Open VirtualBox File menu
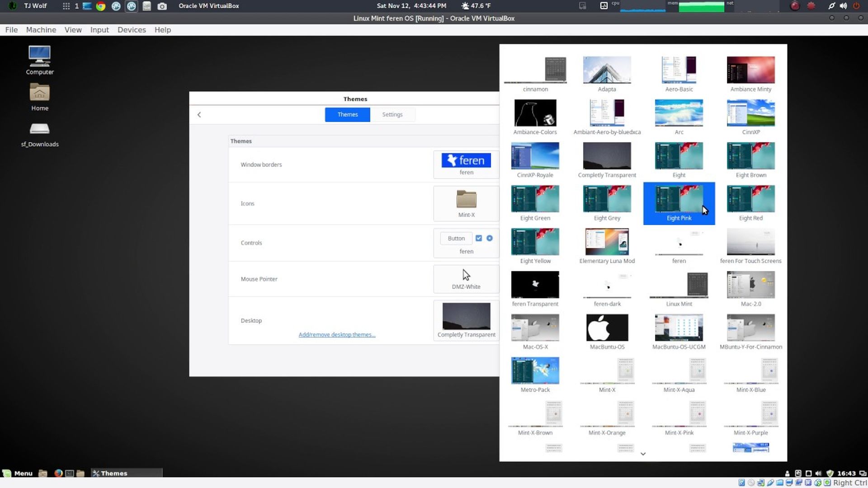The image size is (868, 488). click(x=11, y=30)
